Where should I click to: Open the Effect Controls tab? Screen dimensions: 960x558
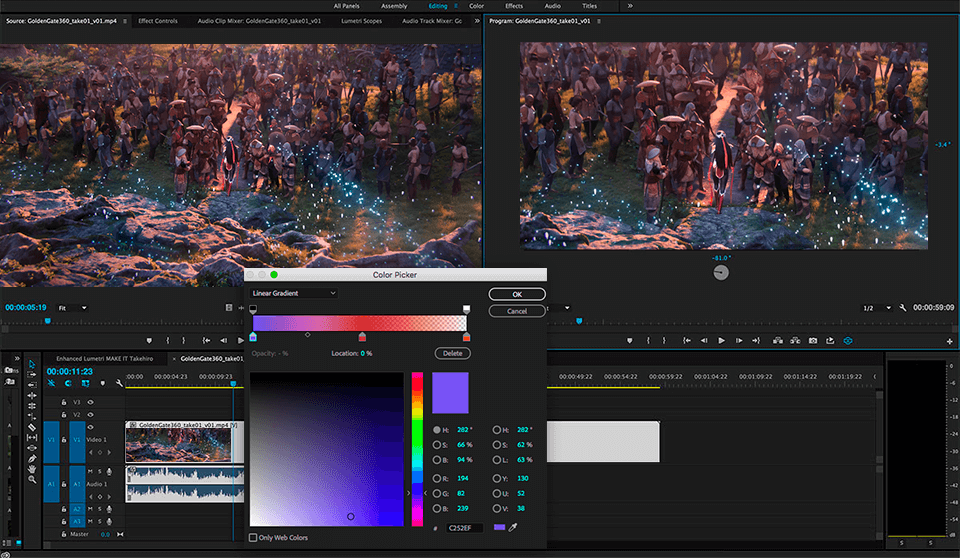pos(158,21)
